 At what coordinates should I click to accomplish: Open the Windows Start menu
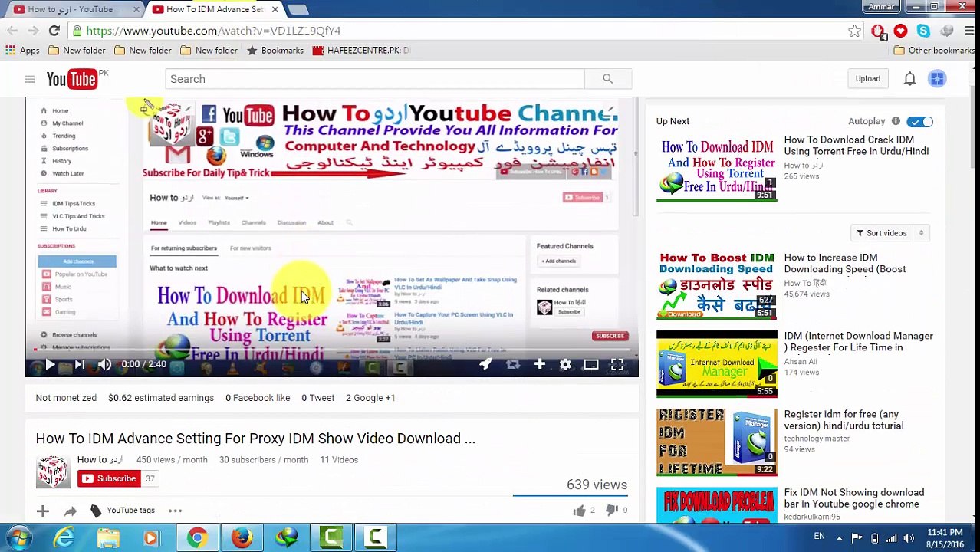click(18, 538)
